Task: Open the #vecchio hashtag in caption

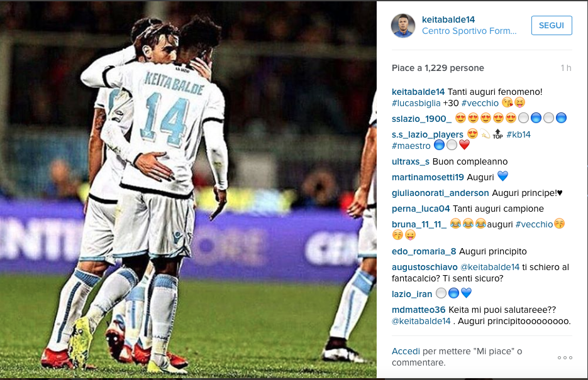Action: pos(480,103)
